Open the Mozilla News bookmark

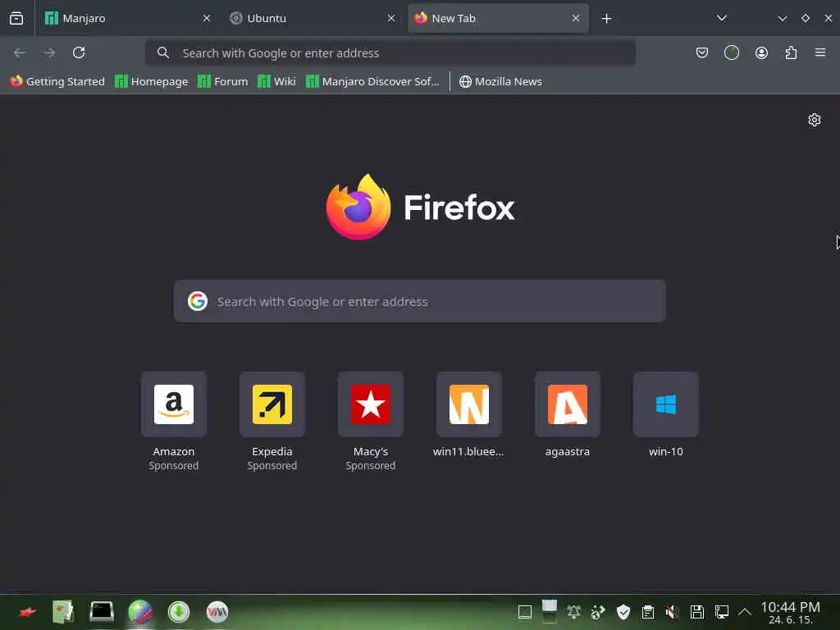click(500, 81)
